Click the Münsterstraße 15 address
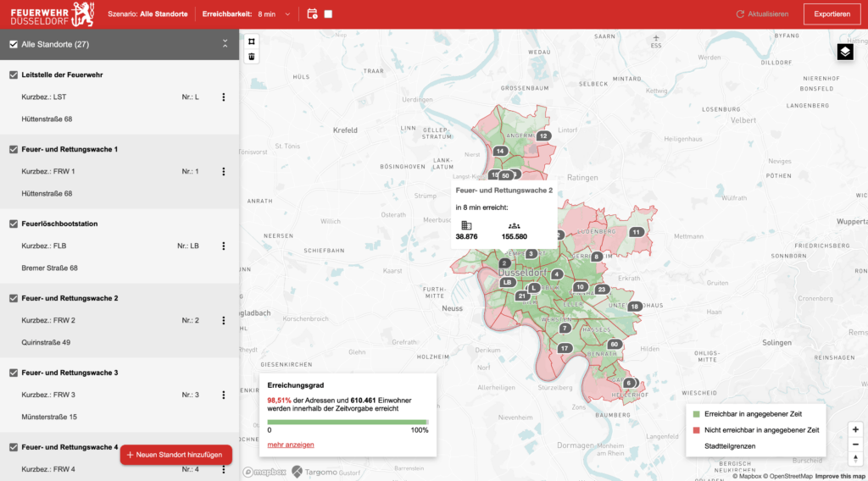 49,417
